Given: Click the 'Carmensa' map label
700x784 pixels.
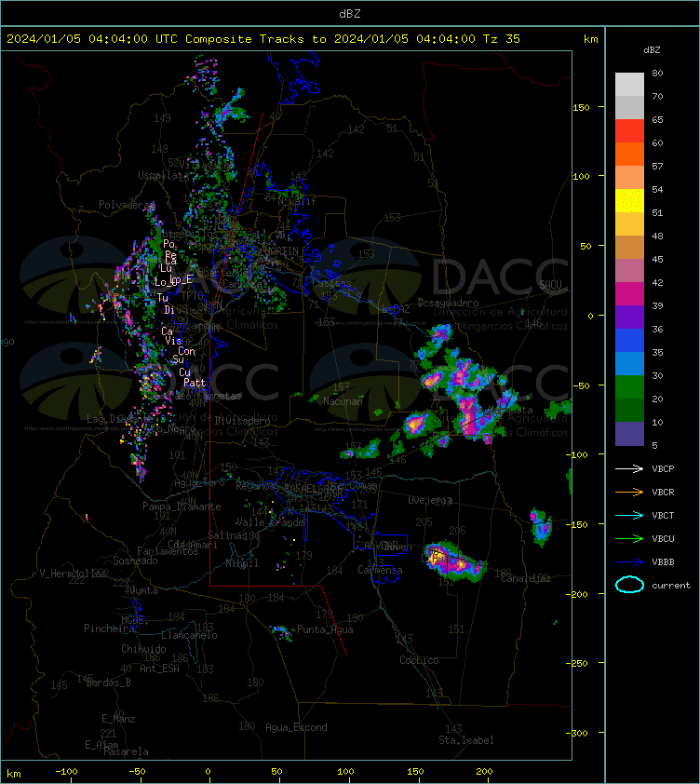Looking at the screenshot, I should click(x=380, y=570).
